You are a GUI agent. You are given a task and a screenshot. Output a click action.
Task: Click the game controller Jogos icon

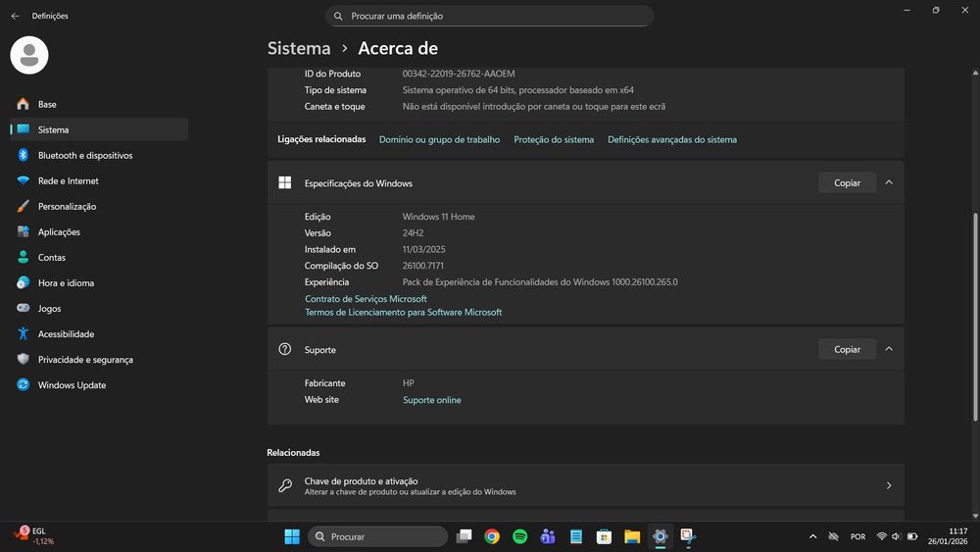24,308
